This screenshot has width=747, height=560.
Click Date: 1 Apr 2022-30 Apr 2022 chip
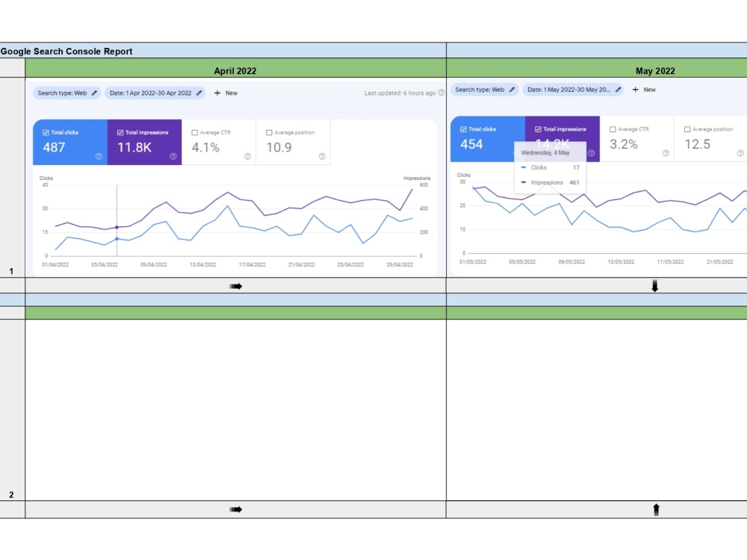(x=155, y=93)
